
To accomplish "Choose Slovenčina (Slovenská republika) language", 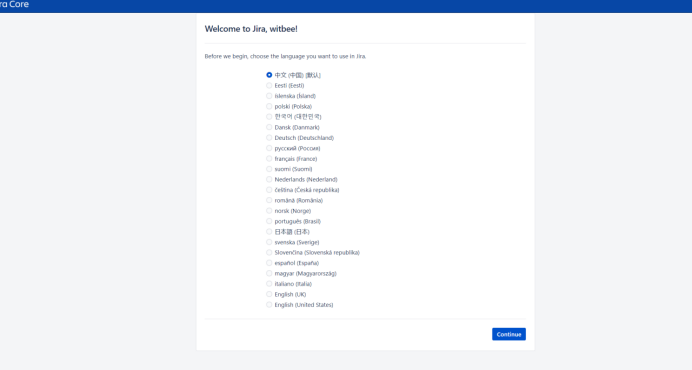I will click(269, 253).
